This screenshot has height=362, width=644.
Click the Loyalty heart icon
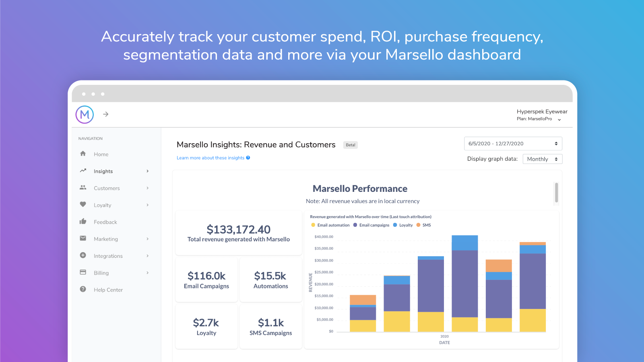click(83, 204)
